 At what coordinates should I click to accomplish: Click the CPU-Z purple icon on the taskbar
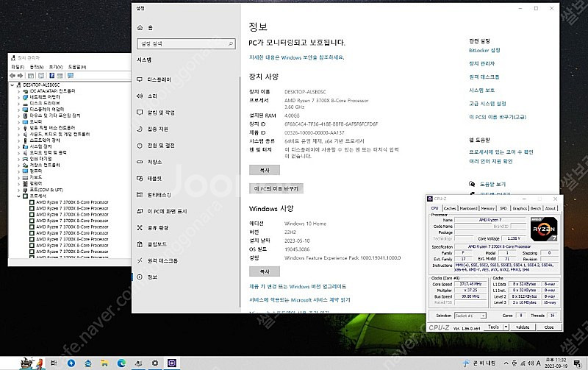pyautogui.click(x=172, y=363)
